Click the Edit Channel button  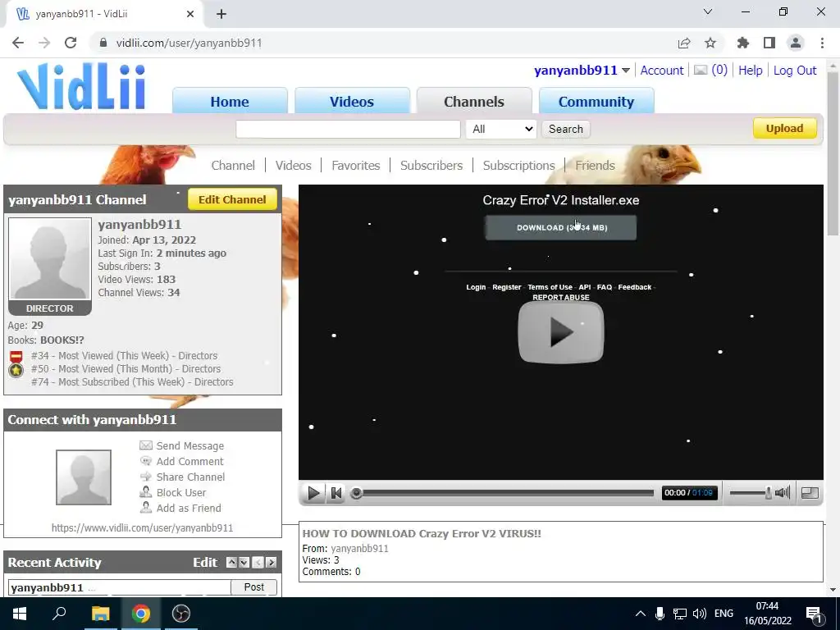coord(232,199)
